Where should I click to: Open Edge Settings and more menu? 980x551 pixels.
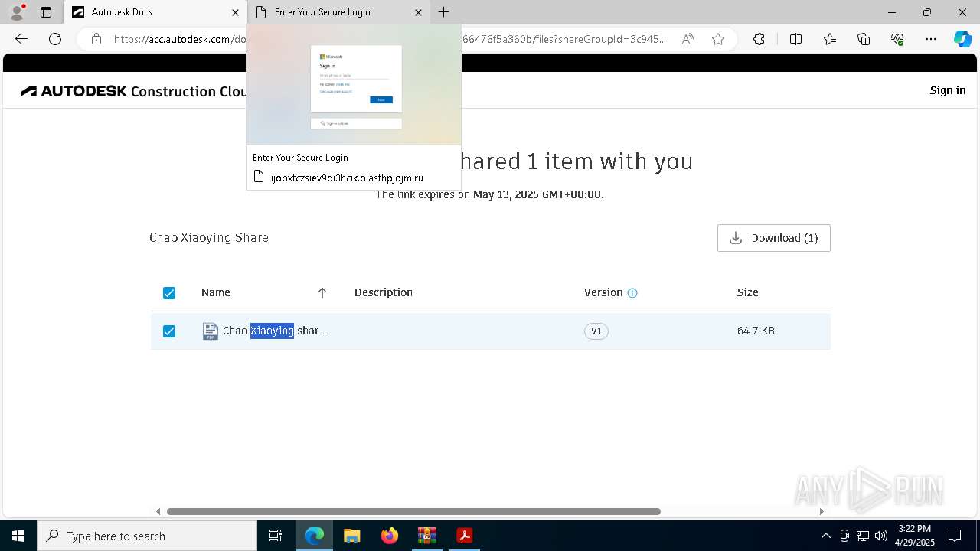pyautogui.click(x=931, y=39)
